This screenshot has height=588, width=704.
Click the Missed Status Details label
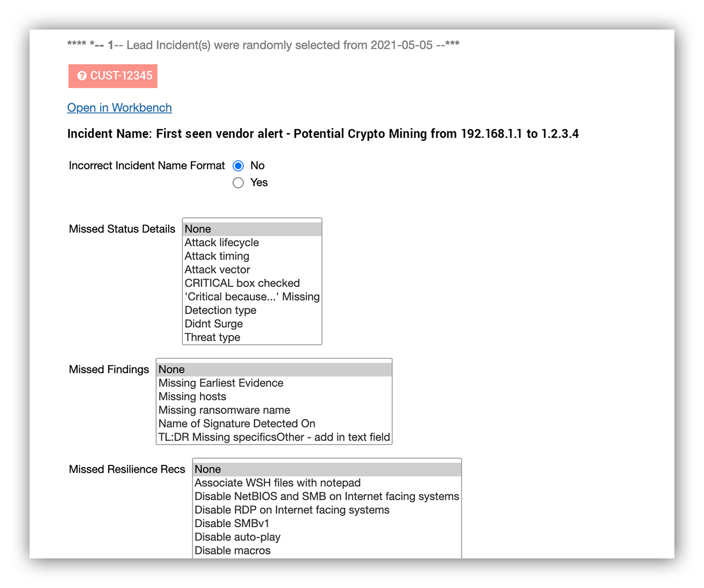(x=122, y=229)
